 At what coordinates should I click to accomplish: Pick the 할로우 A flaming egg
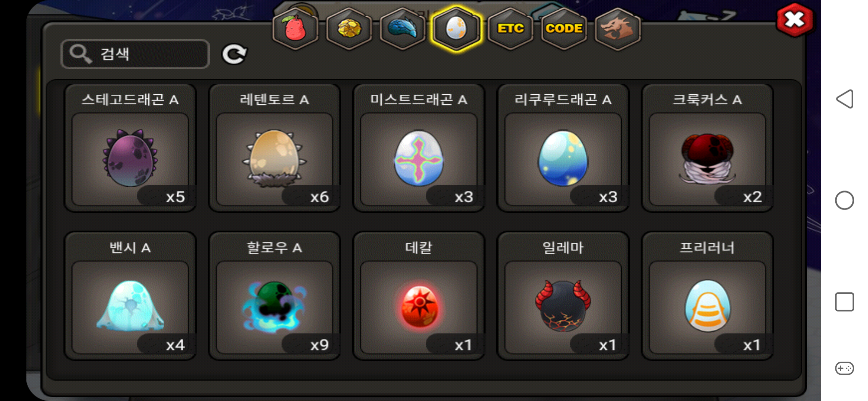point(274,296)
